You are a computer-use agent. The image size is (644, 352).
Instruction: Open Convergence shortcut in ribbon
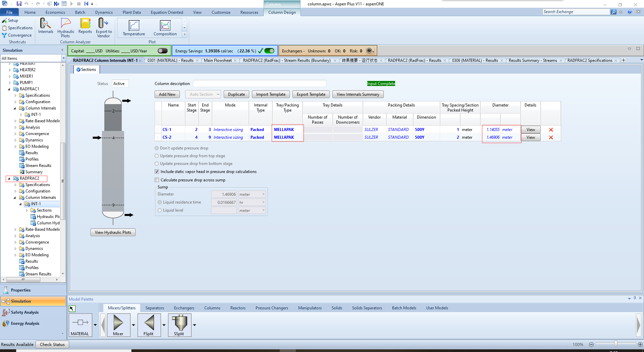pyautogui.click(x=17, y=35)
